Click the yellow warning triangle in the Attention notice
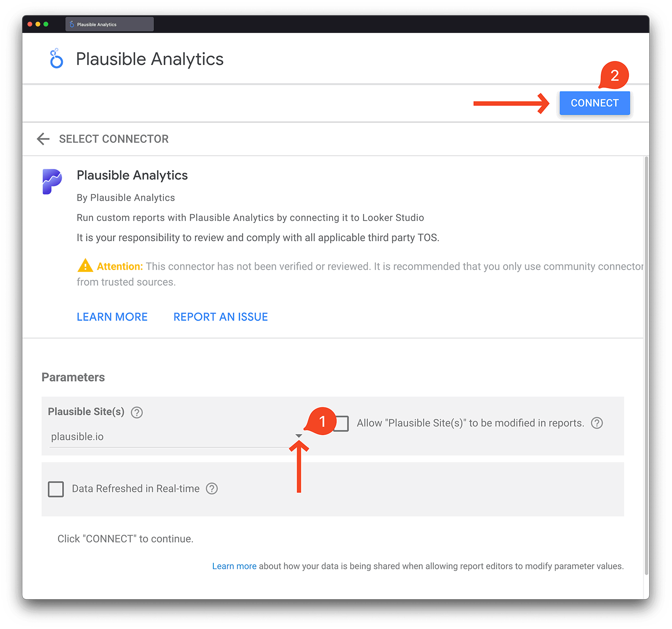Screen dimensions: 672x629 click(85, 265)
